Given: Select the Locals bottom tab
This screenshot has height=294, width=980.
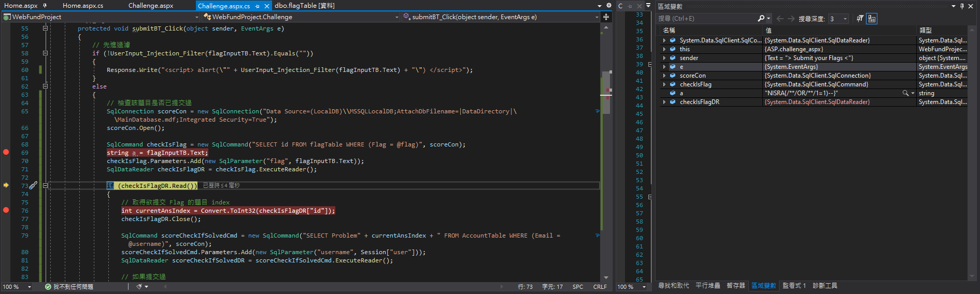Looking at the screenshot, I should pos(764,286).
